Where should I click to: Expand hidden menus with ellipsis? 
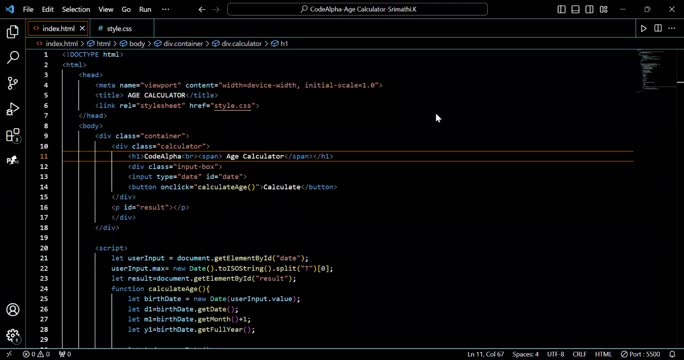pyautogui.click(x=166, y=9)
